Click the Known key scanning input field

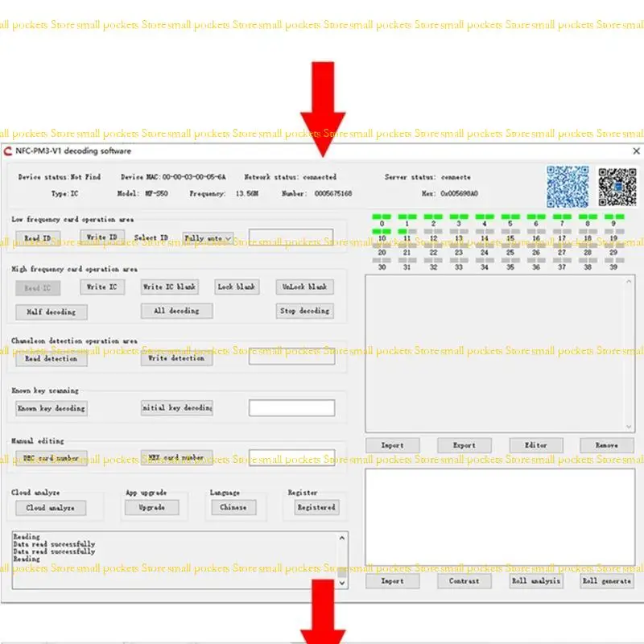[x=291, y=408]
